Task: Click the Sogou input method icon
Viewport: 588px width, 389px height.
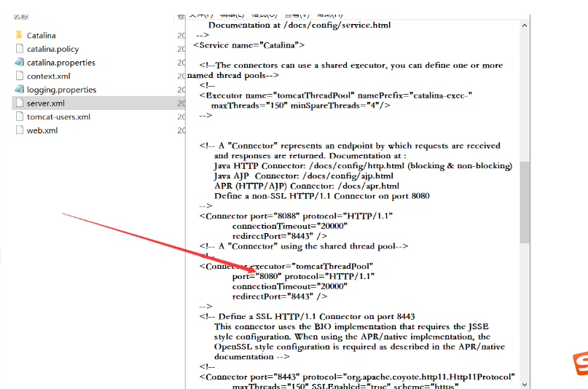Action: pyautogui.click(x=580, y=364)
